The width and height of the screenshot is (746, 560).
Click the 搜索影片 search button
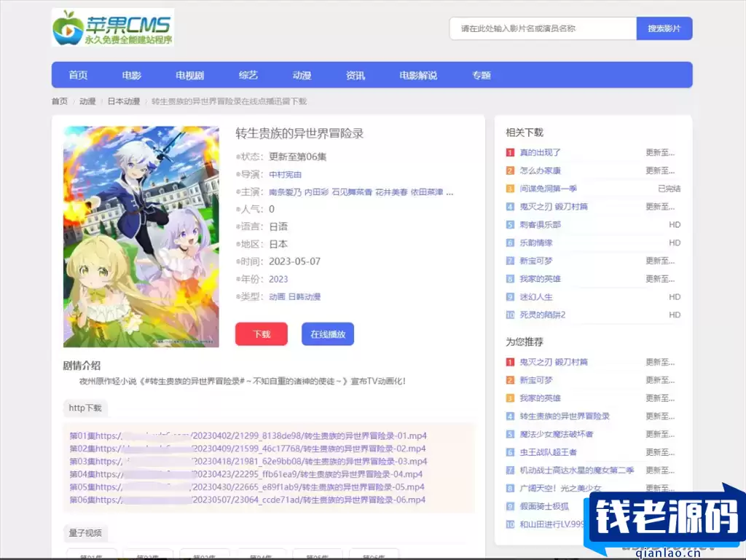click(664, 28)
